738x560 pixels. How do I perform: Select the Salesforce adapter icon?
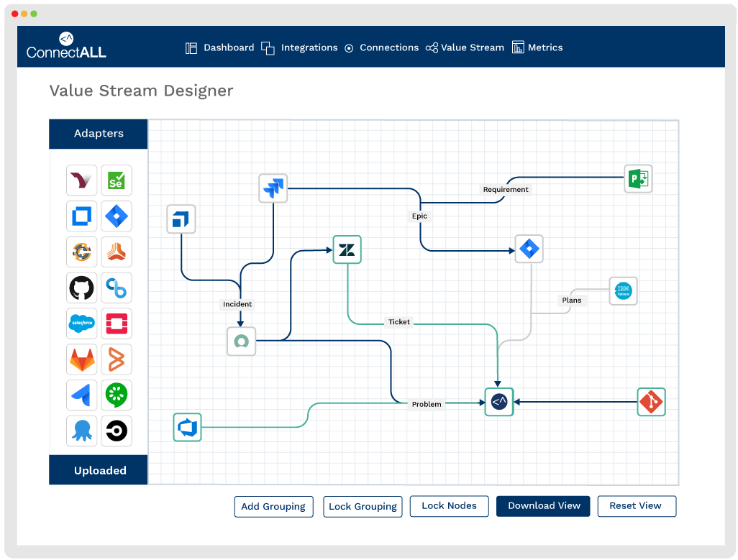pyautogui.click(x=81, y=323)
